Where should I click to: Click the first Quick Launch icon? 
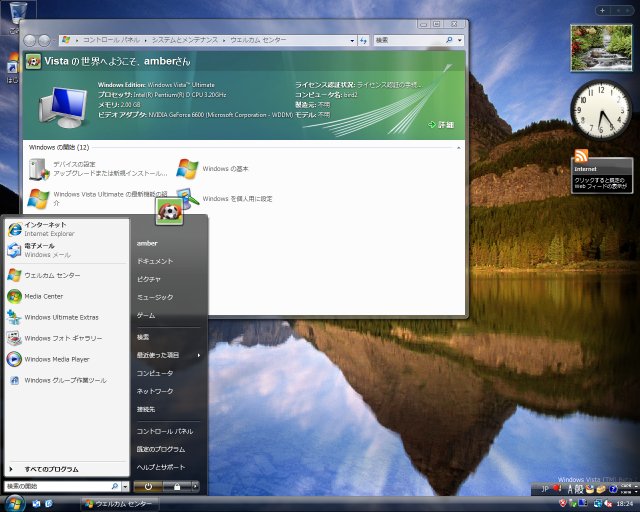(36, 504)
